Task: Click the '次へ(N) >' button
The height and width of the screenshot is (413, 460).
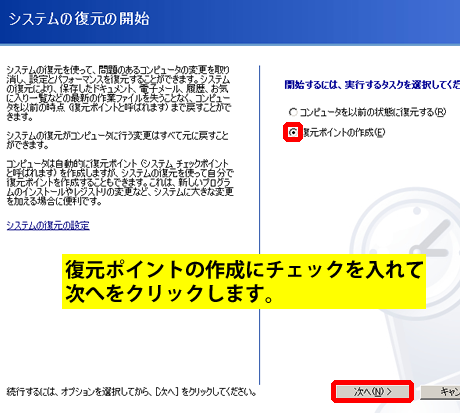Action: click(372, 392)
